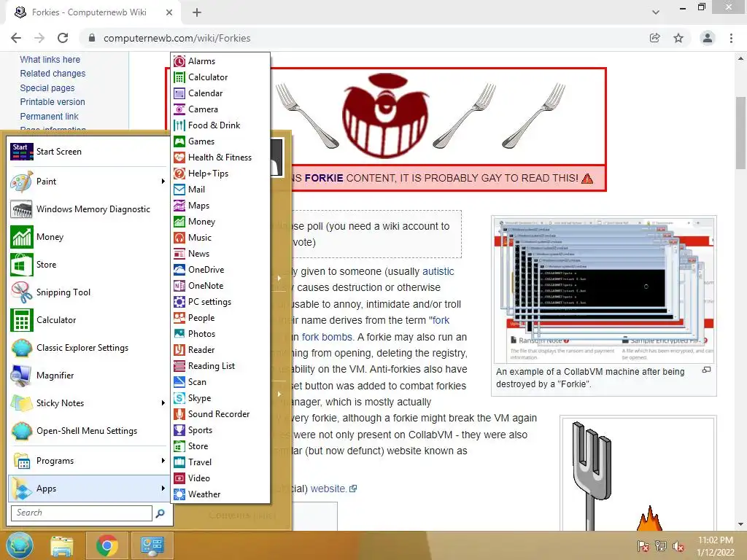This screenshot has height=560, width=747.
Task: Enlarge the CollabVM thumbnail via magnify icon
Action: click(x=706, y=370)
